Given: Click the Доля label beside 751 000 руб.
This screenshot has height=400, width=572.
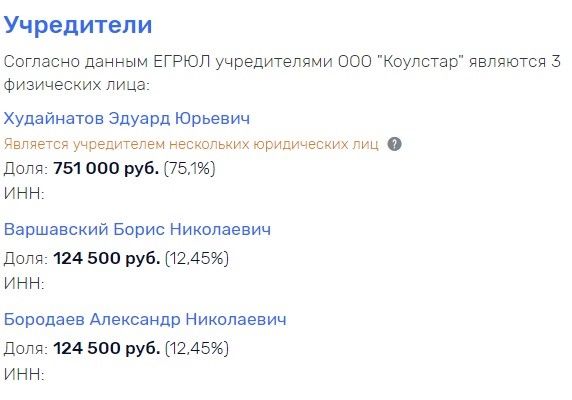Looking at the screenshot, I should 26,169.
